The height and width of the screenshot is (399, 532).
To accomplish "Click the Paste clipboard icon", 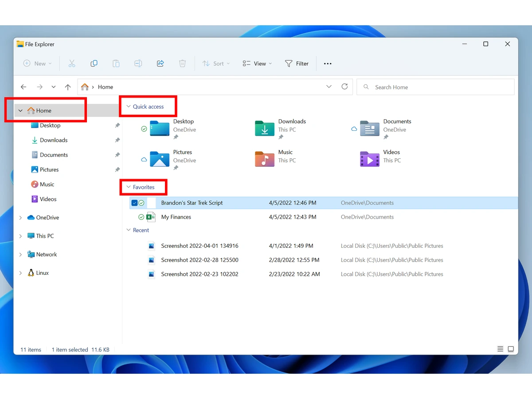I will tap(116, 63).
